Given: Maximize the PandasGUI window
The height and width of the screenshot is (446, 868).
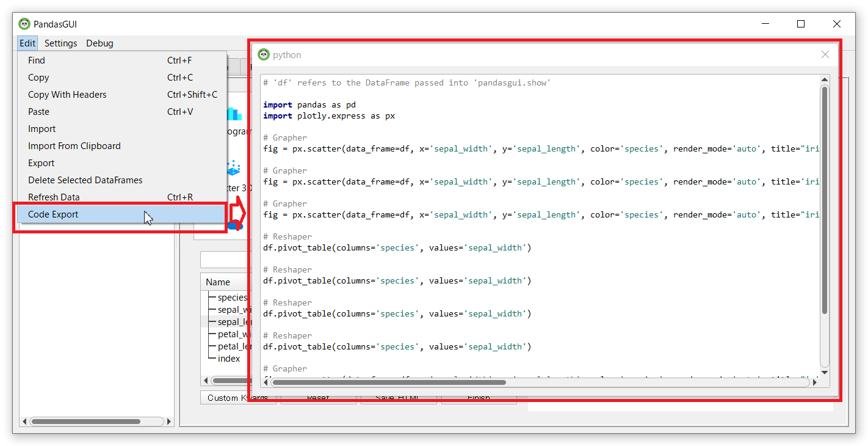Looking at the screenshot, I should (x=801, y=24).
